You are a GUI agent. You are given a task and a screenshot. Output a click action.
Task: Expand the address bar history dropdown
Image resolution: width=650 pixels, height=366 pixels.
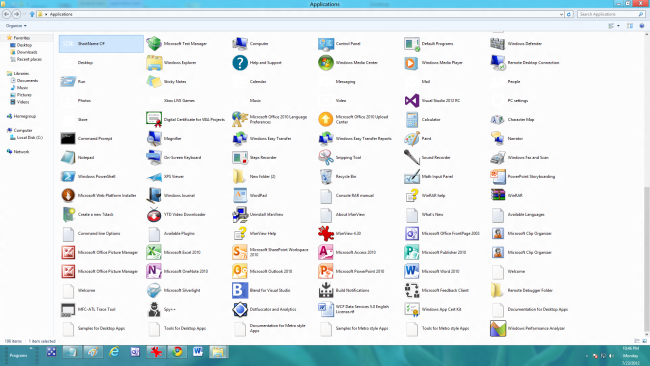coord(561,14)
